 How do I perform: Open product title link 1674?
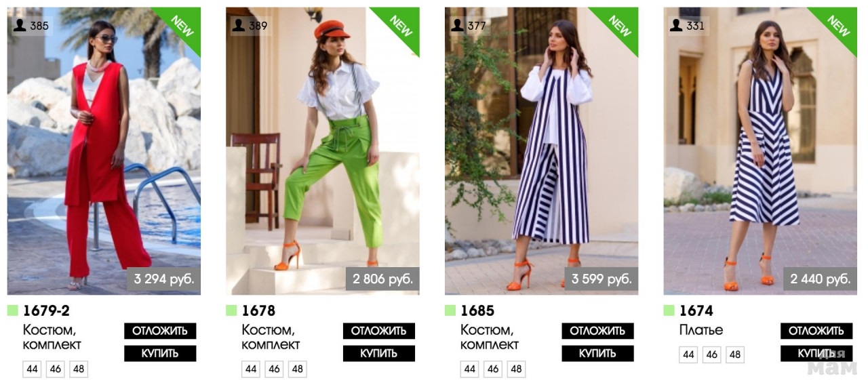[x=696, y=310]
